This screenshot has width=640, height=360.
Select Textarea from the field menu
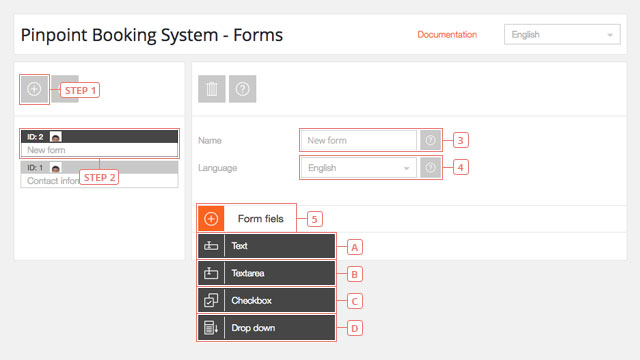267,273
